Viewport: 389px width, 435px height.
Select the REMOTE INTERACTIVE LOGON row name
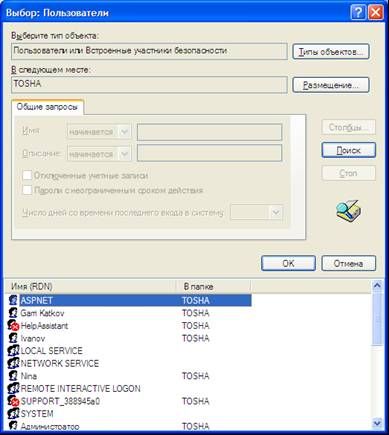(81, 389)
